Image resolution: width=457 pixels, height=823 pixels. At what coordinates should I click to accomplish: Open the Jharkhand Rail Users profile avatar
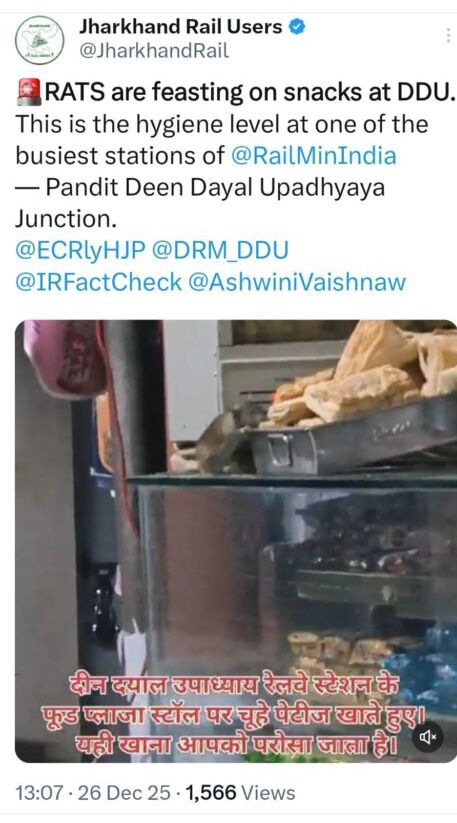pos(39,40)
